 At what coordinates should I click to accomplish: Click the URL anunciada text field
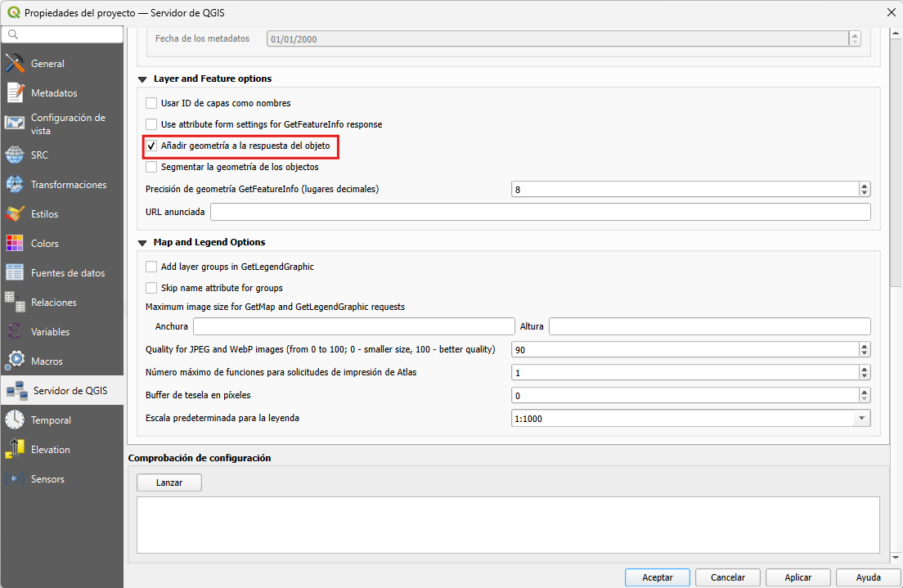tap(540, 213)
